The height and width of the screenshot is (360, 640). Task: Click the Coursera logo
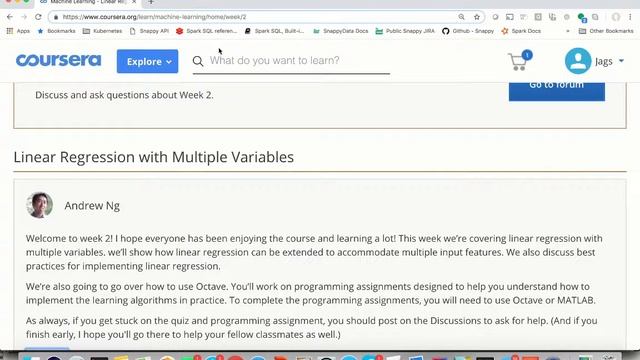pos(58,60)
